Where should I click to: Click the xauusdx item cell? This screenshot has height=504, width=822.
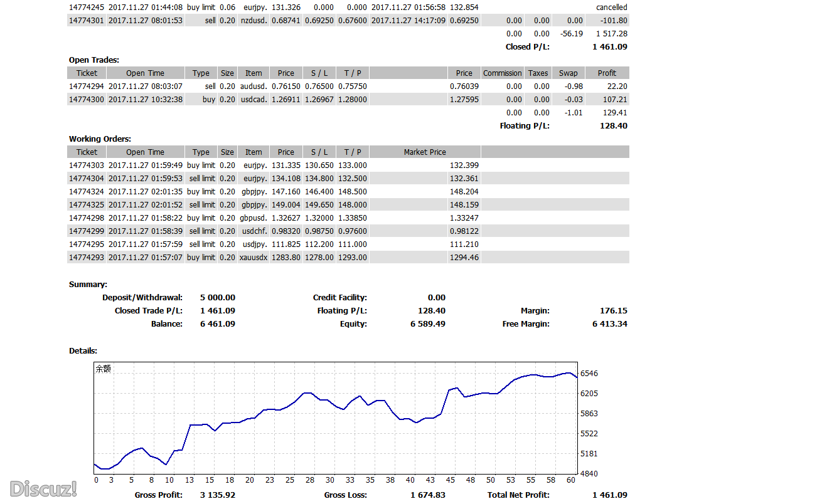point(254,258)
